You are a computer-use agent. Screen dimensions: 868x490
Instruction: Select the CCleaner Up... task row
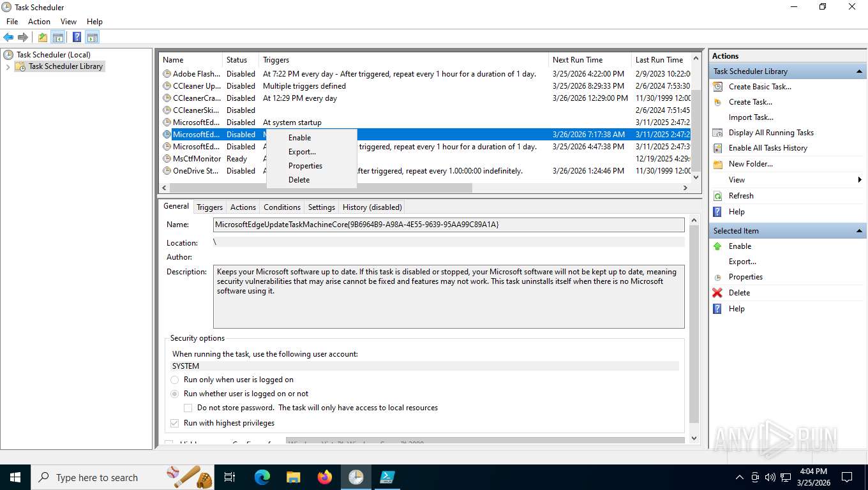425,86
